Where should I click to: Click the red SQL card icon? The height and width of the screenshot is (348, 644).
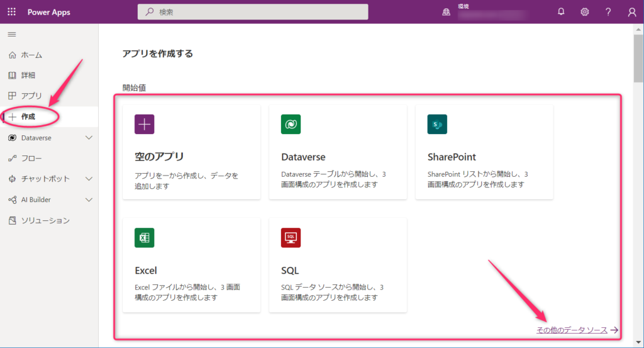tap(291, 237)
